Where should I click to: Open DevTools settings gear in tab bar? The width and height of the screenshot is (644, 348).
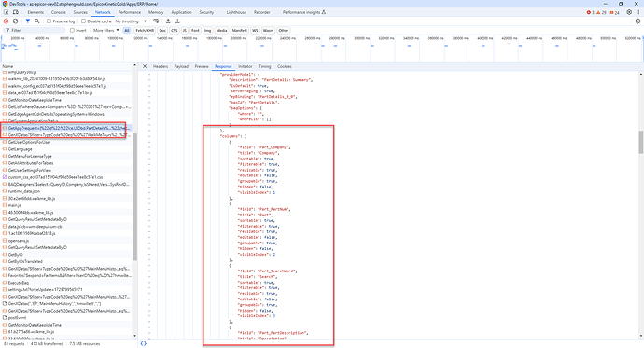[x=629, y=12]
